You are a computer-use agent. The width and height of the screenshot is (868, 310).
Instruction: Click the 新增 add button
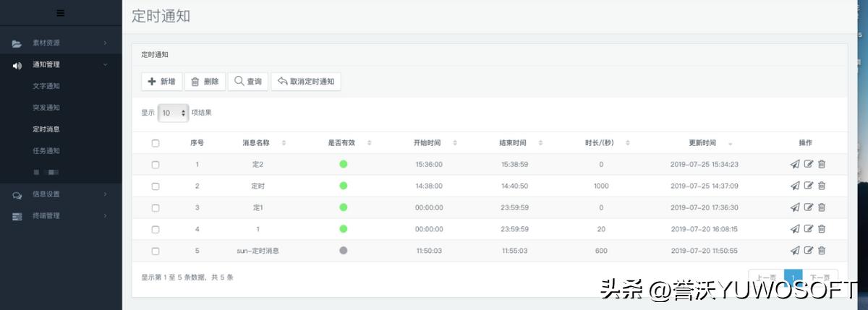(x=161, y=82)
